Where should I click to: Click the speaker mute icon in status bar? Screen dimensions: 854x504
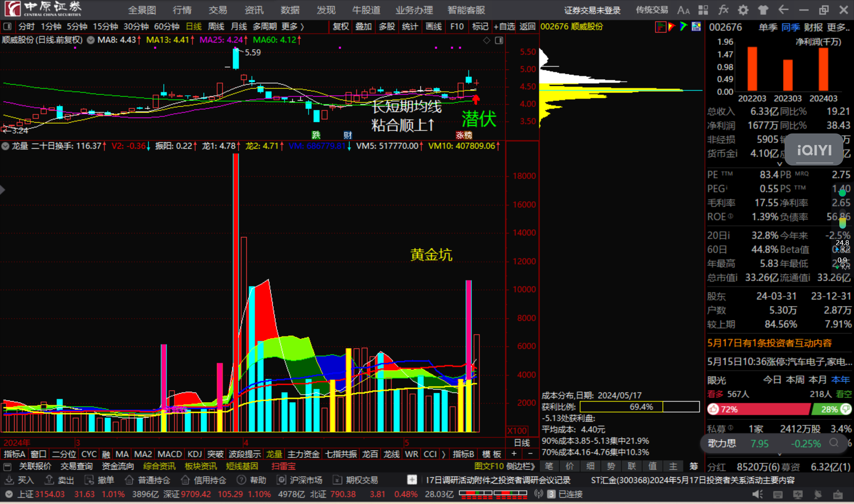(x=757, y=494)
